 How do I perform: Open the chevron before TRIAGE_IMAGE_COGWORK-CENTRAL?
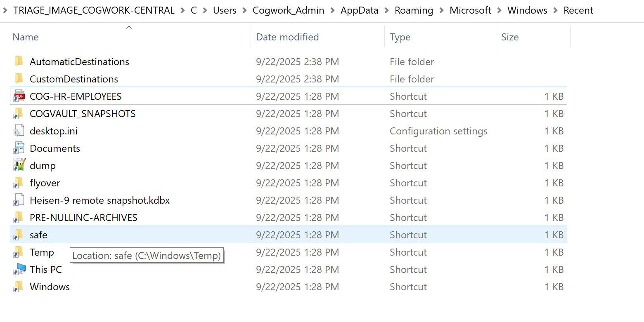click(x=5, y=10)
